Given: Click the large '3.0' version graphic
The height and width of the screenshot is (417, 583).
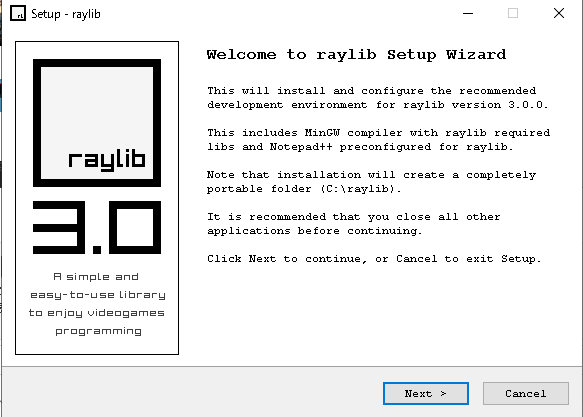Looking at the screenshot, I should pyautogui.click(x=97, y=227).
